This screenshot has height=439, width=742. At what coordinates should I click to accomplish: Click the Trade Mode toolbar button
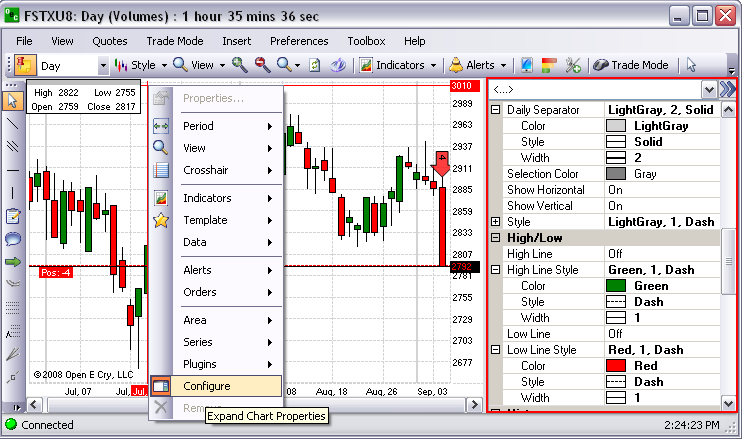[630, 65]
